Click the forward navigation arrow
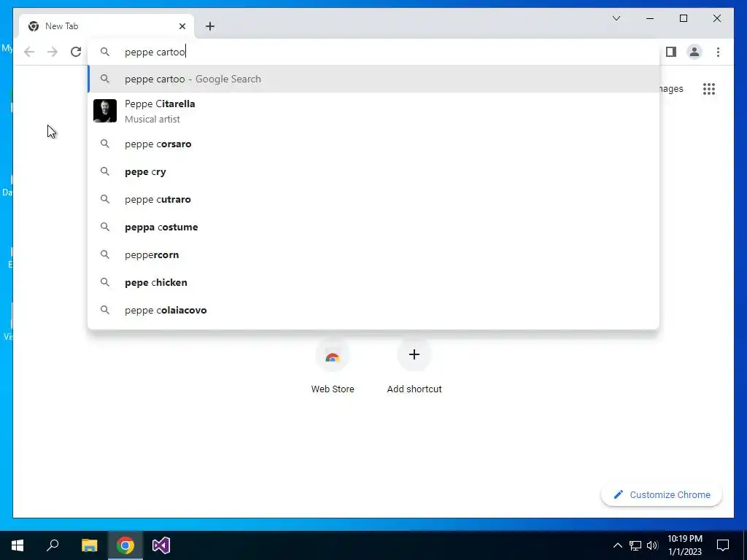Image resolution: width=747 pixels, height=560 pixels. point(53,52)
